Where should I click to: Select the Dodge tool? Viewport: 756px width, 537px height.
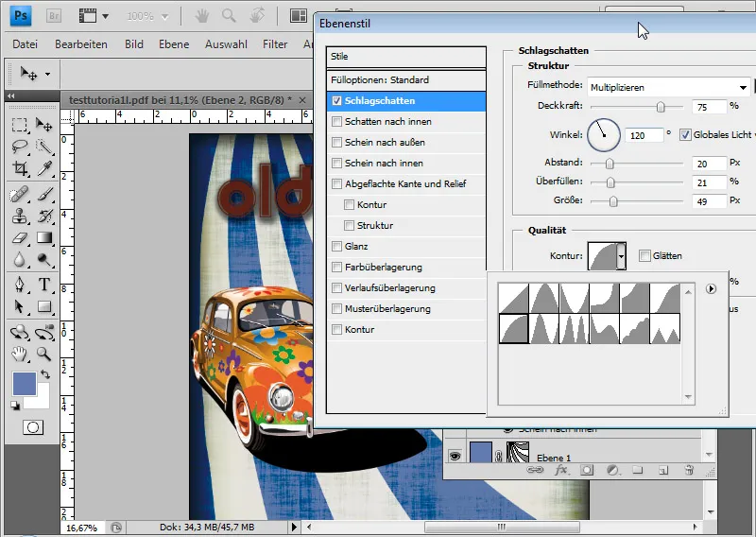[44, 259]
